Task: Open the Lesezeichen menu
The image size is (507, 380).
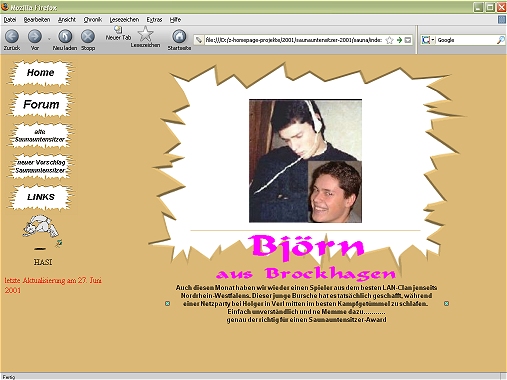Action: point(124,20)
